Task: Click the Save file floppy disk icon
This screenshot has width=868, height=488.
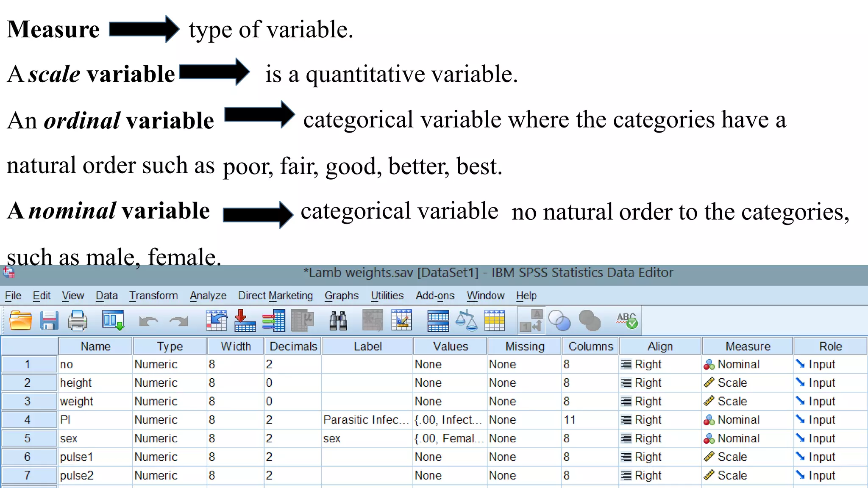Action: (x=49, y=321)
